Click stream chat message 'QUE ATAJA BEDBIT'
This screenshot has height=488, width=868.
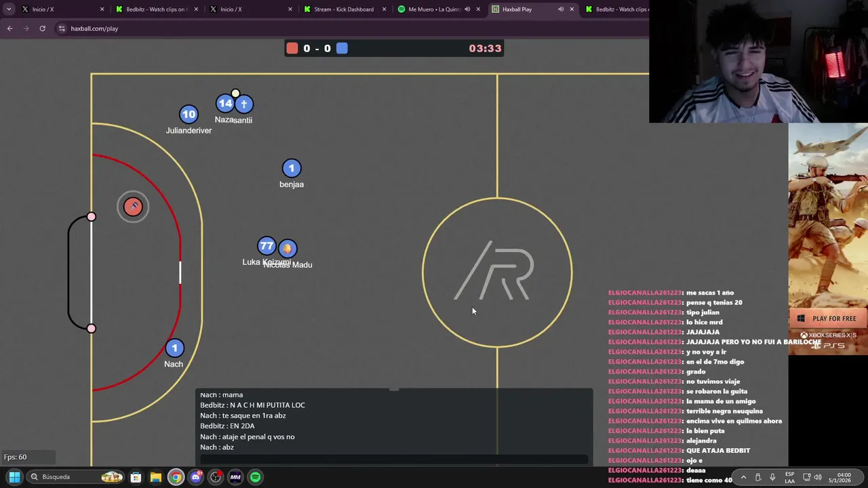pos(718,451)
